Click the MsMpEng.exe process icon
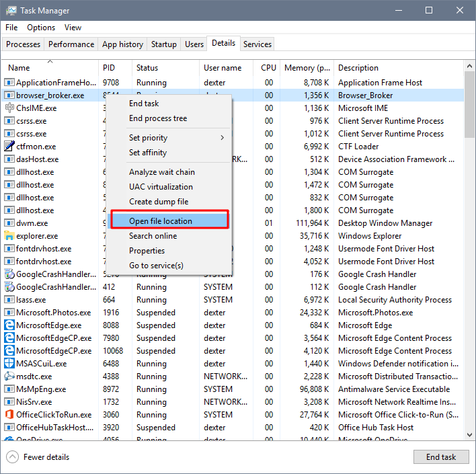Screen dimensions: 476x474 point(9,389)
